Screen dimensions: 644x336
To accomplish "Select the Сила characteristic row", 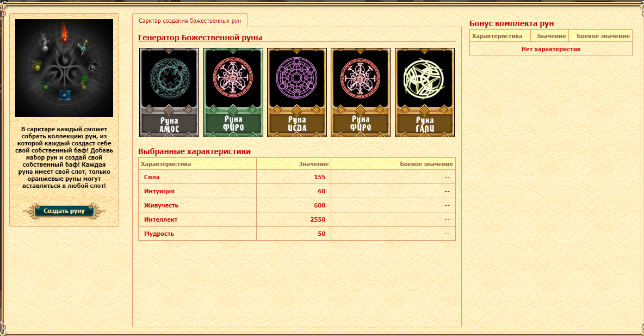I will click(x=152, y=177).
